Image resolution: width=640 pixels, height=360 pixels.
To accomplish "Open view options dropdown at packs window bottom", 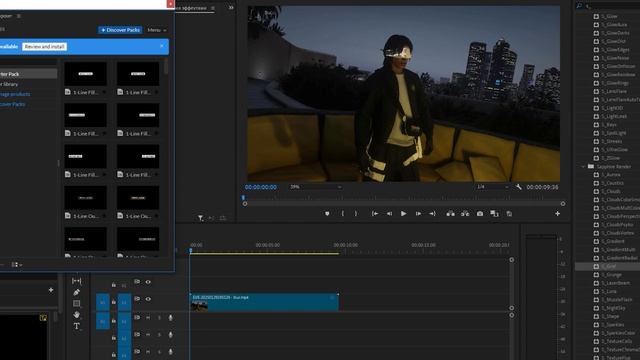I will click(16, 264).
